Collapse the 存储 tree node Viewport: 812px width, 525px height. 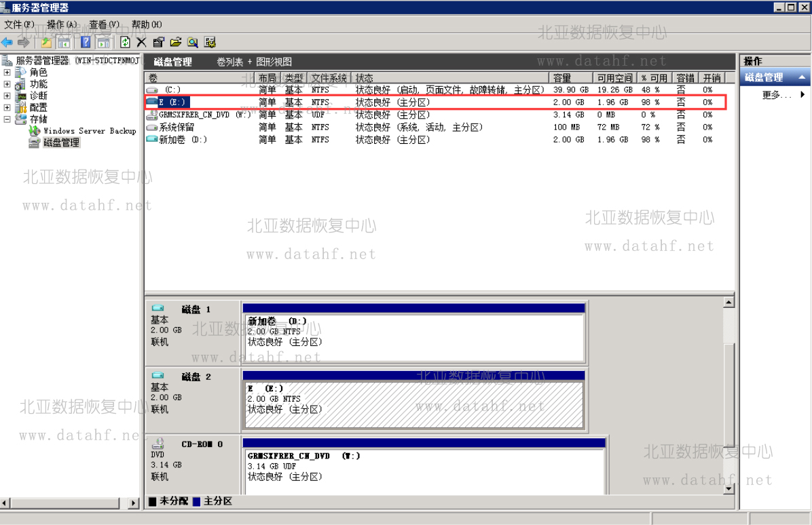tap(7, 119)
